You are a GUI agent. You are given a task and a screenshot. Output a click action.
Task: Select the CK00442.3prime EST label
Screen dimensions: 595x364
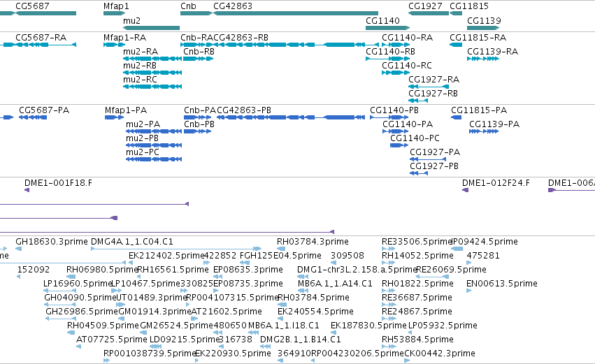(439, 354)
